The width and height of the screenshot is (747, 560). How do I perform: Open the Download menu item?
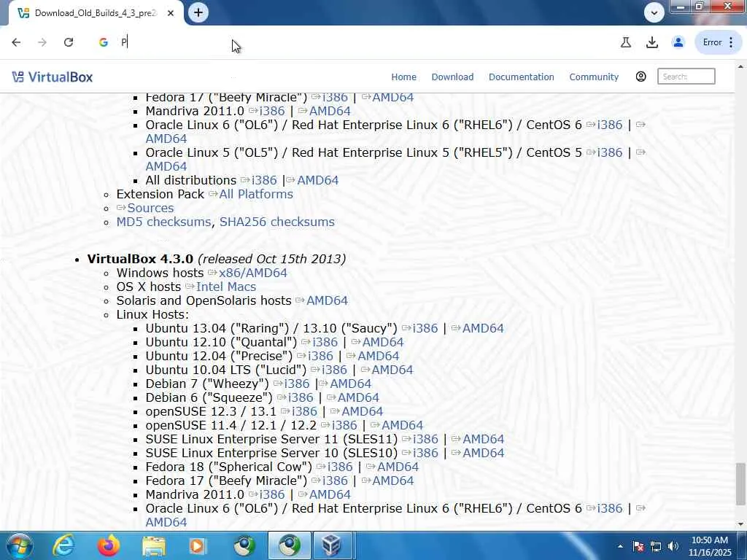tap(452, 77)
